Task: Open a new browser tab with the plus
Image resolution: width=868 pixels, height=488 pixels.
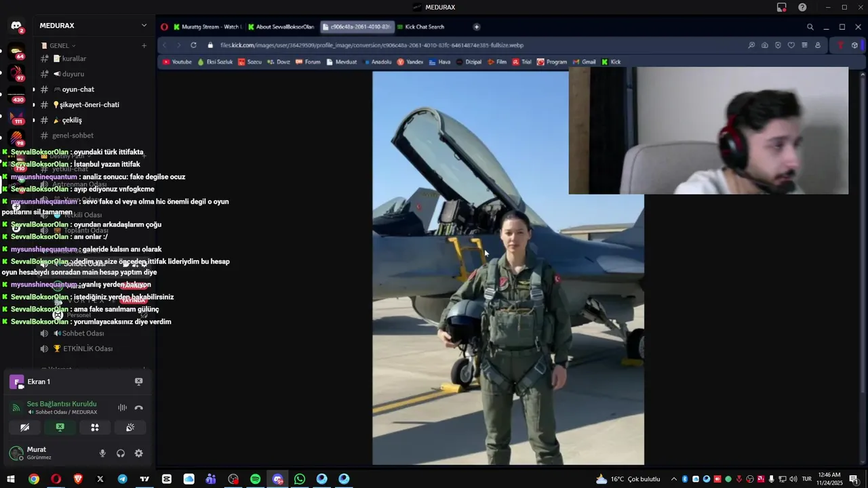Action: tap(477, 27)
